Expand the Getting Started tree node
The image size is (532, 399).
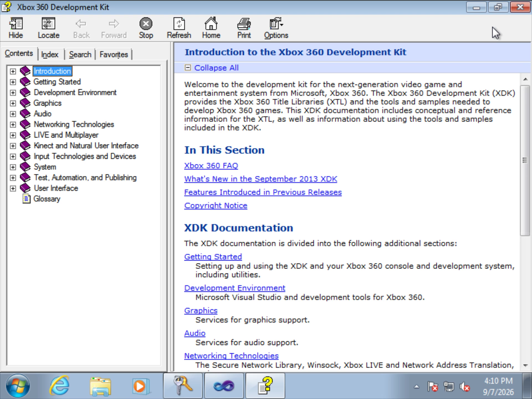[x=13, y=82]
